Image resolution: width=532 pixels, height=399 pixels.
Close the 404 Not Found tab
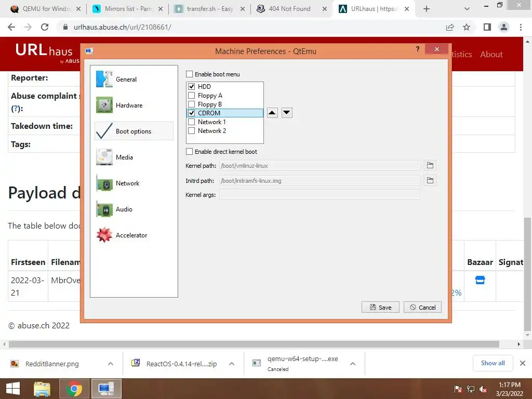(325, 9)
